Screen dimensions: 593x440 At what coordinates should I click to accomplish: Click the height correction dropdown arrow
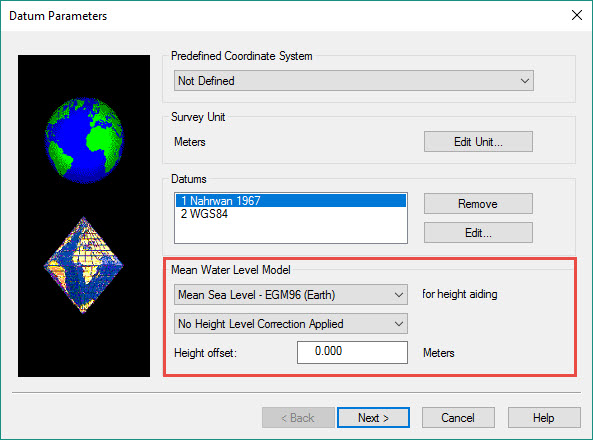(399, 324)
